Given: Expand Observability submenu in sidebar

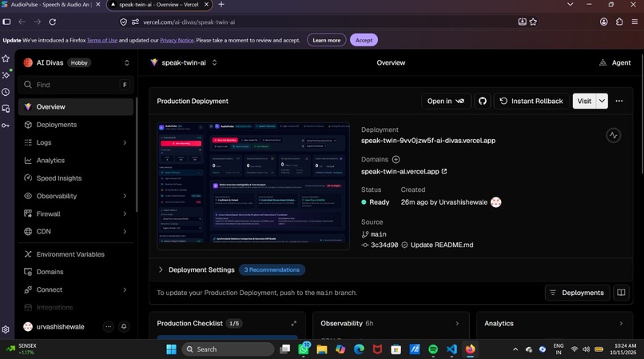Looking at the screenshot, I should 125,196.
